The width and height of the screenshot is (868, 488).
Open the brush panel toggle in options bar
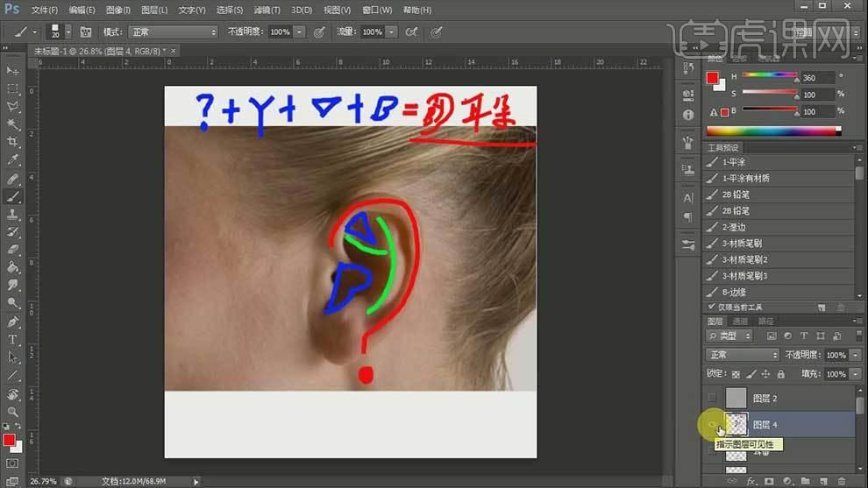point(86,32)
